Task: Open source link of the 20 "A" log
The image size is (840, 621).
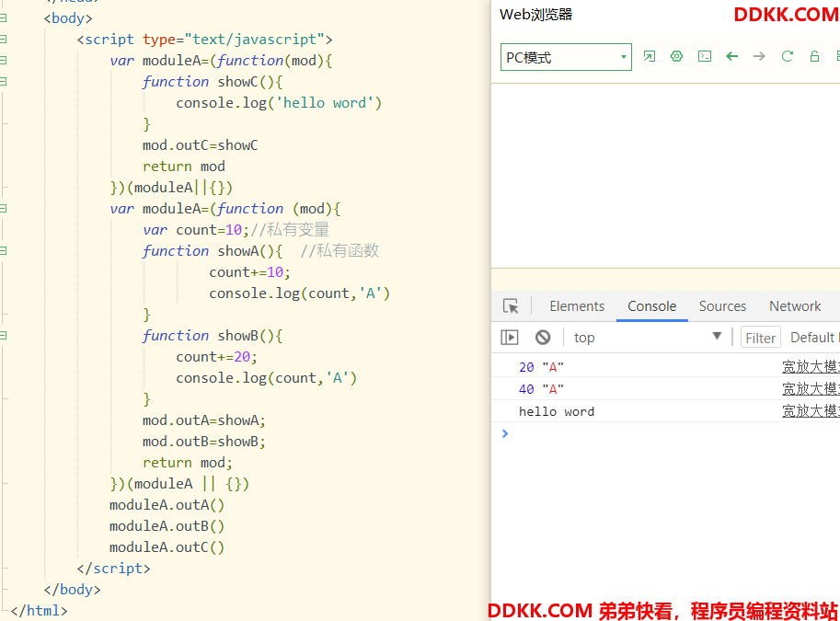Action: (x=811, y=366)
